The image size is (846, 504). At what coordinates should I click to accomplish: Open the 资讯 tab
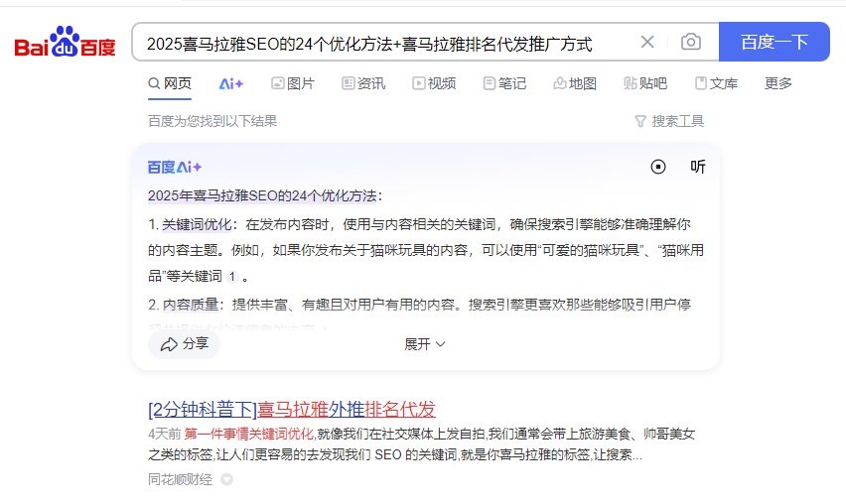(363, 83)
